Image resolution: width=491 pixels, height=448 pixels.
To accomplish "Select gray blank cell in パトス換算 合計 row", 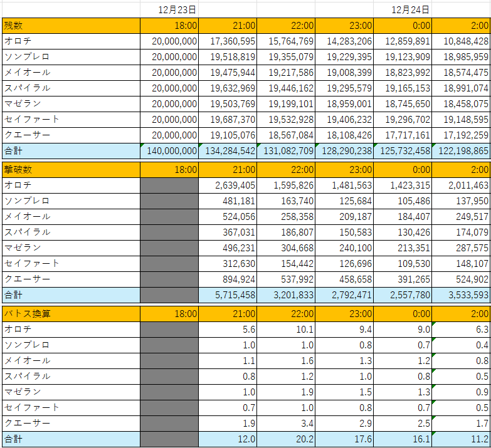I will [169, 439].
